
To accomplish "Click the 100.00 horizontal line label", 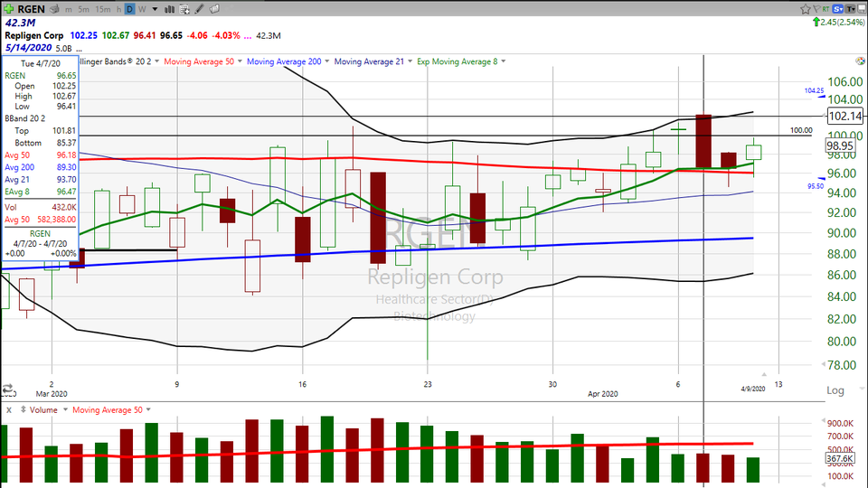I will point(801,130).
